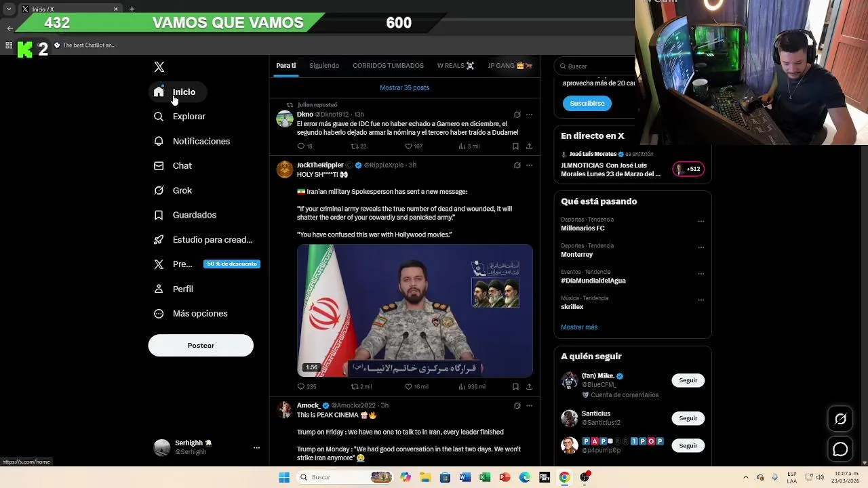Switch to the W REALS tab
Screen dimensions: 868x488
456,66
